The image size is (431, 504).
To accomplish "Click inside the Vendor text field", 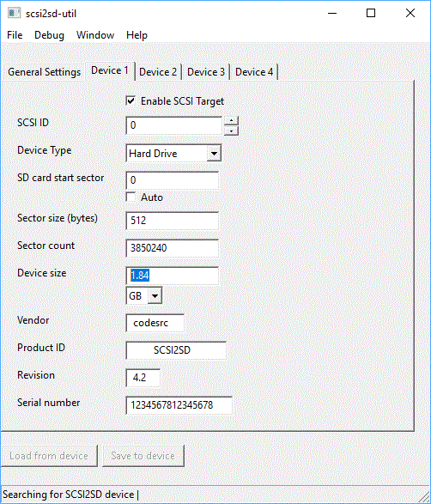I will click(x=155, y=323).
